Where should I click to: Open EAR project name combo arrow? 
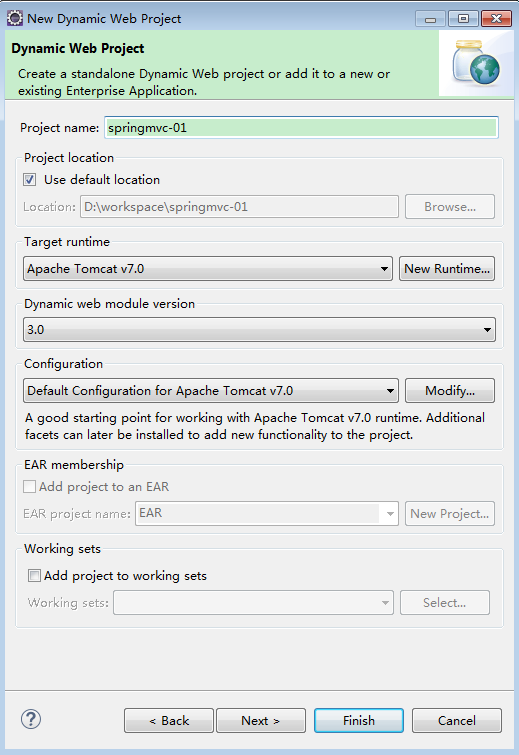point(389,514)
